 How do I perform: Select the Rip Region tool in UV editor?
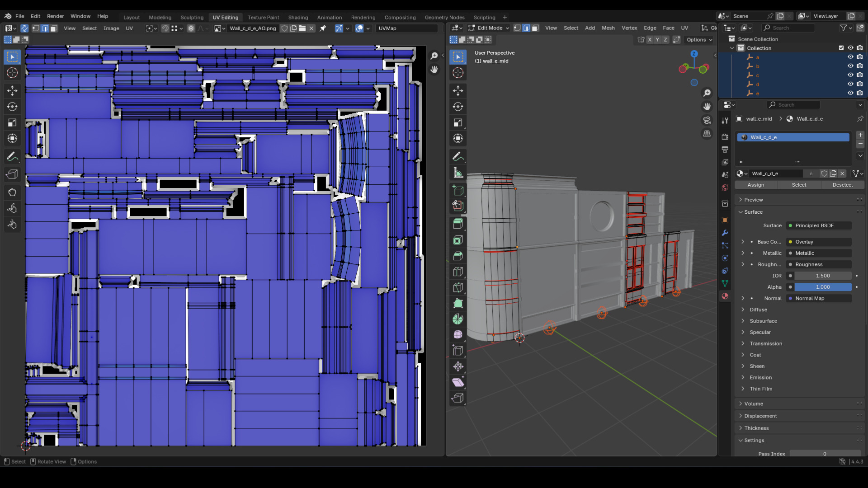12,174
